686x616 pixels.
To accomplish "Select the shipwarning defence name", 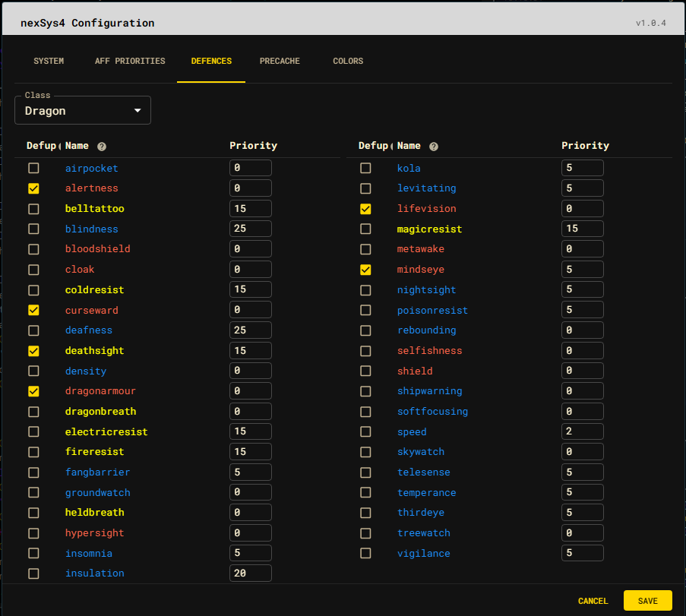I will pyautogui.click(x=430, y=391).
